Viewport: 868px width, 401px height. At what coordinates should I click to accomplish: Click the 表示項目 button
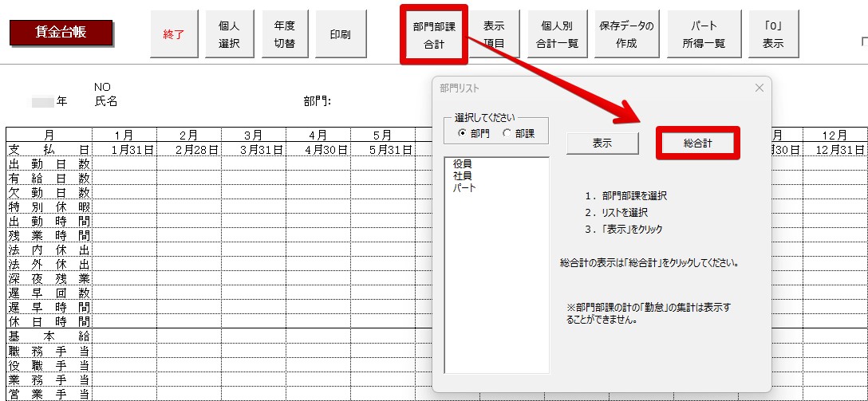click(494, 35)
